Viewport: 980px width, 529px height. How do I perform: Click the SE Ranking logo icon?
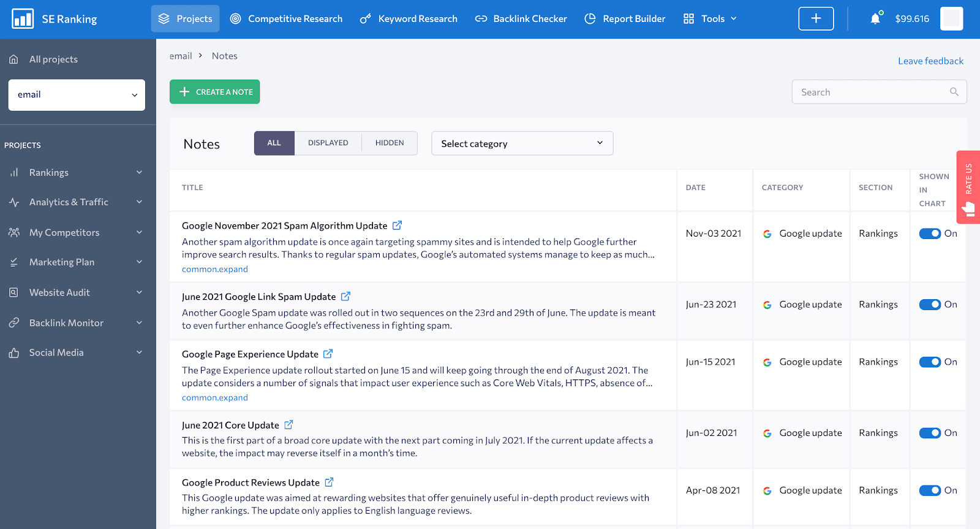coord(23,19)
